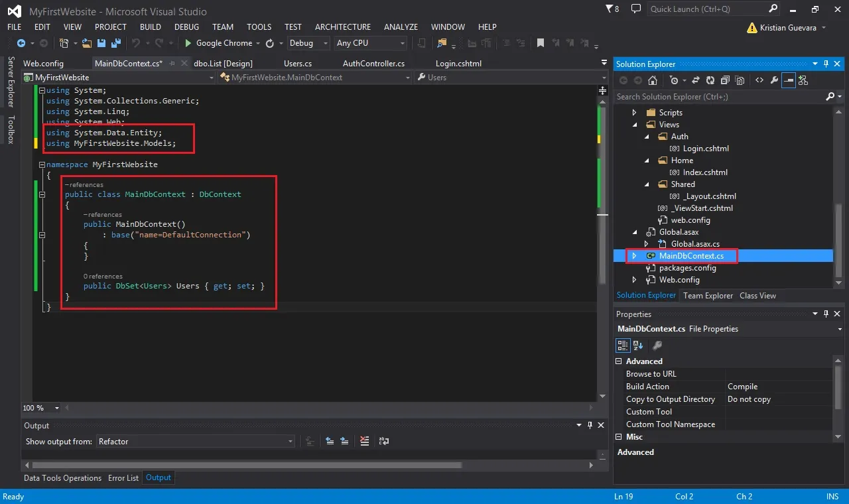Click the Collapse All icon in Solution Explorer
This screenshot has width=849, height=504.
724,81
